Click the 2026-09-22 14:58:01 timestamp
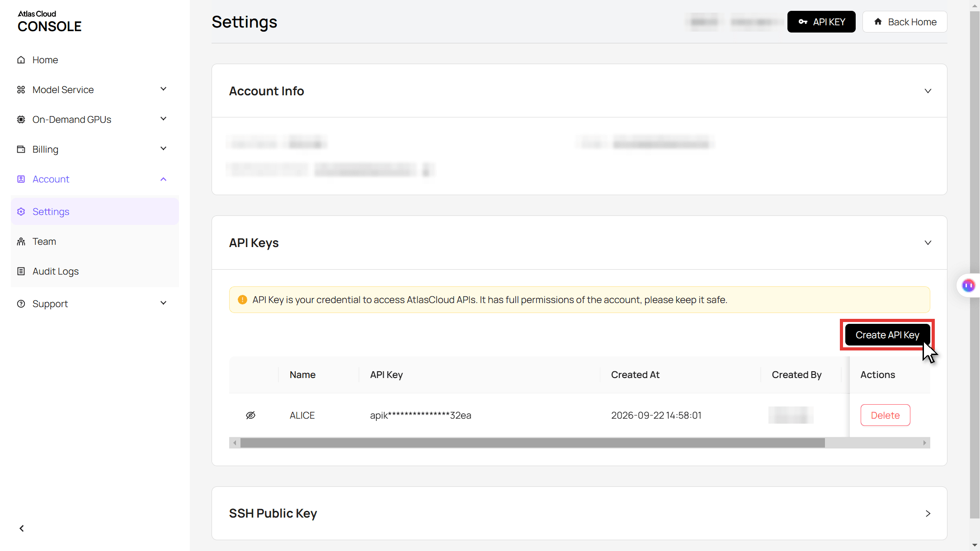Image resolution: width=980 pixels, height=551 pixels. (656, 415)
